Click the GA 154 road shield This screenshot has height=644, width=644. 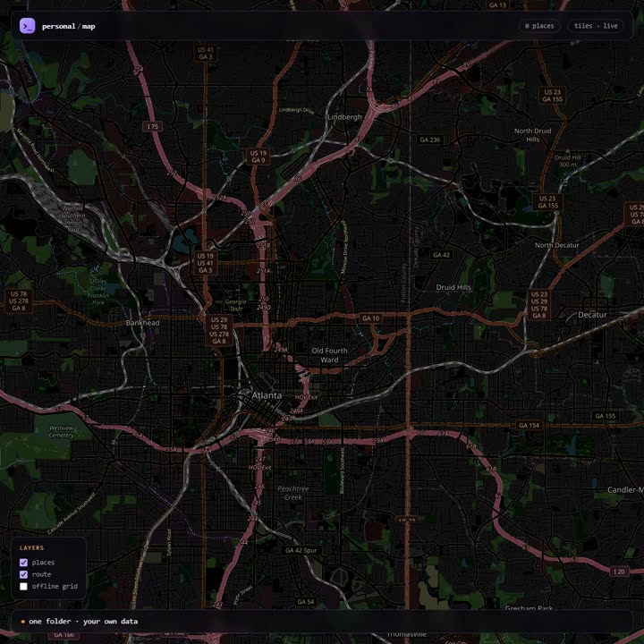pyautogui.click(x=529, y=425)
